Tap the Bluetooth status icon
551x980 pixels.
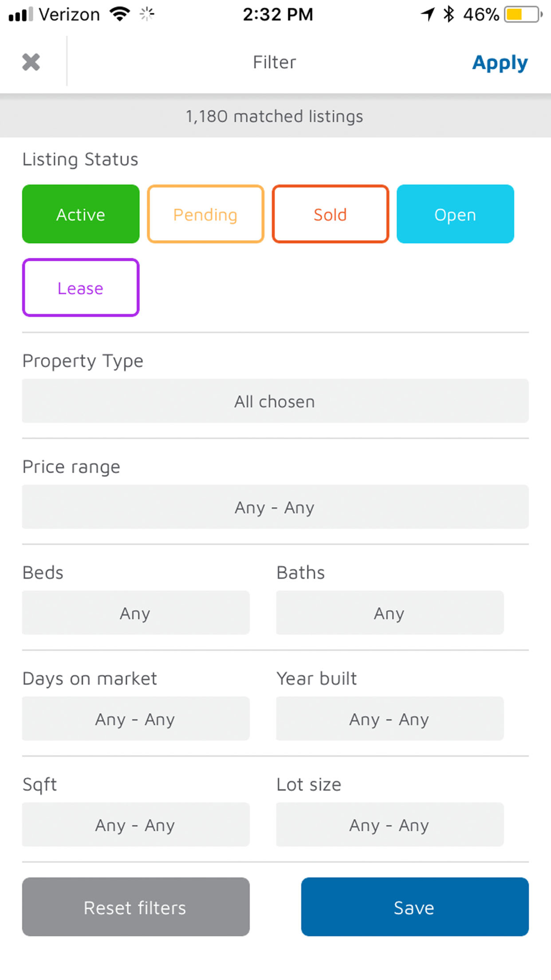(x=449, y=14)
